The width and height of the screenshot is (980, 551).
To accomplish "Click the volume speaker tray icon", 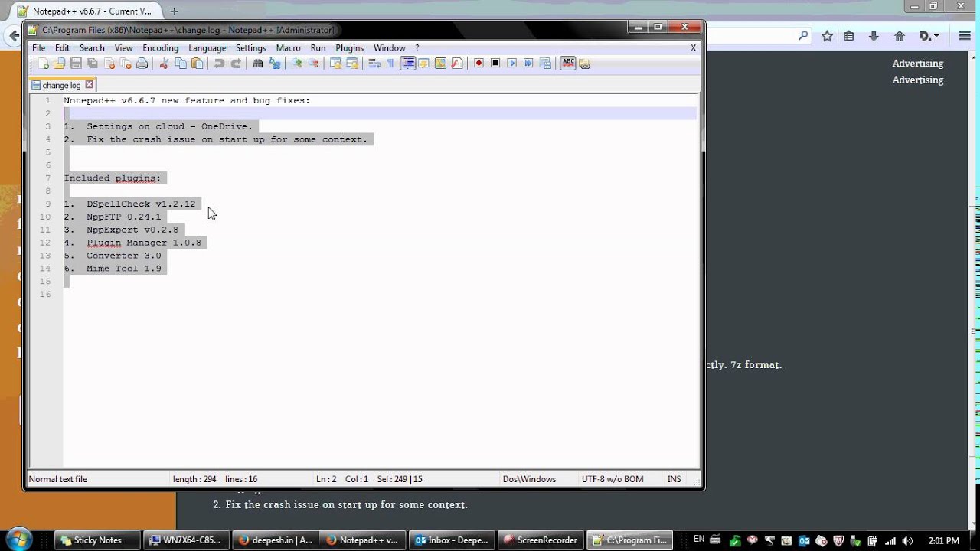I will [907, 540].
